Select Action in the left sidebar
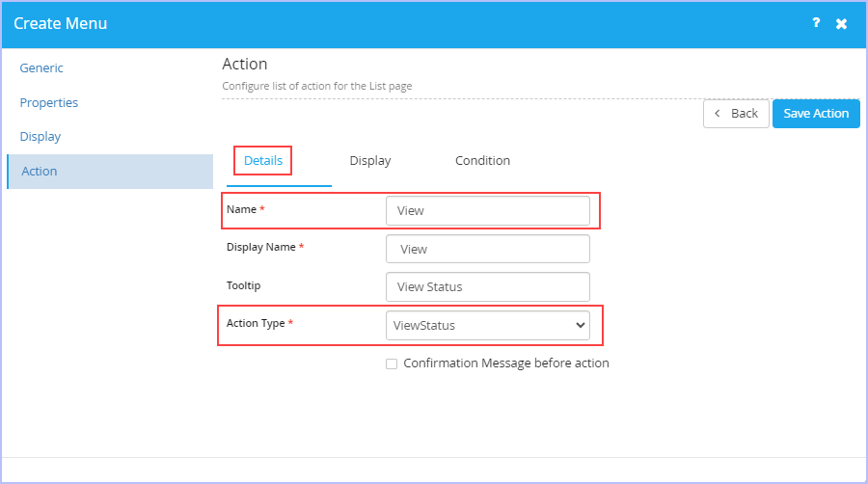Screen dimensions: 868x484 [110, 172]
